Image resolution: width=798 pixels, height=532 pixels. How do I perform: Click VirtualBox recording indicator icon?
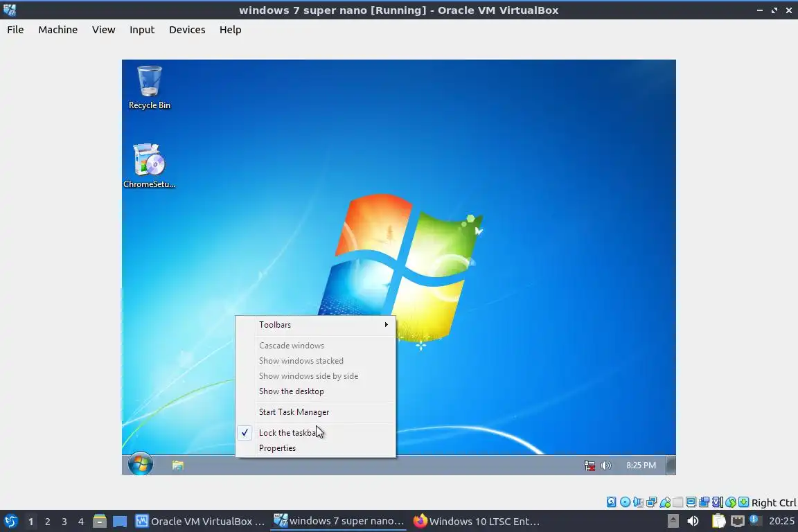click(704, 502)
